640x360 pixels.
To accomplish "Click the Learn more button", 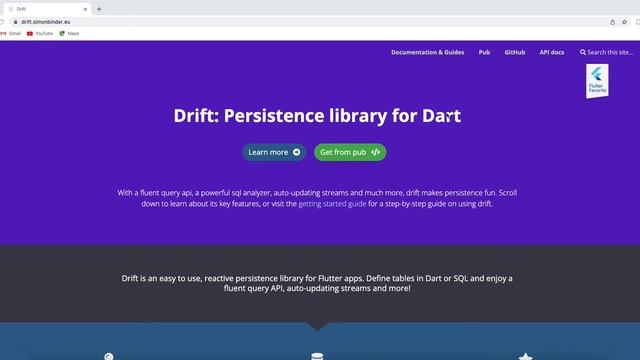I will (x=274, y=152).
